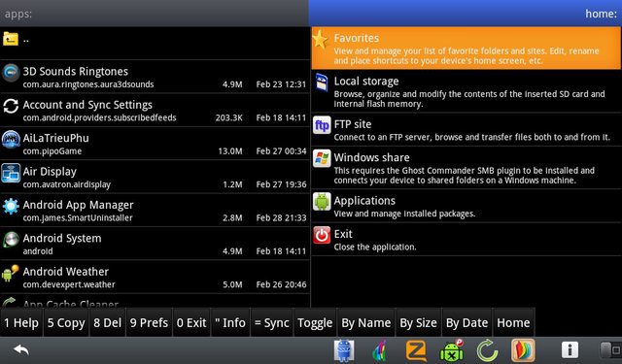
Task: Select the Android System row title
Action: (62, 239)
